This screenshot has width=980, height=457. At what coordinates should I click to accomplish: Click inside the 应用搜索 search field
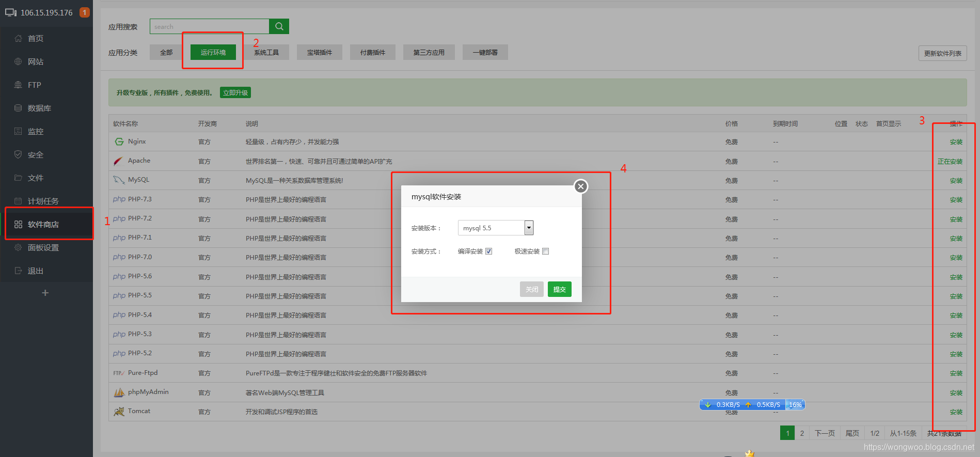(x=209, y=26)
